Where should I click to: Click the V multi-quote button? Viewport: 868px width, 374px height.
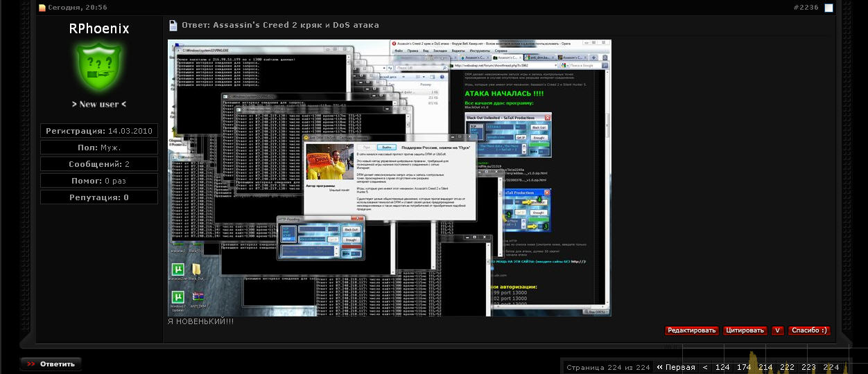[778, 330]
